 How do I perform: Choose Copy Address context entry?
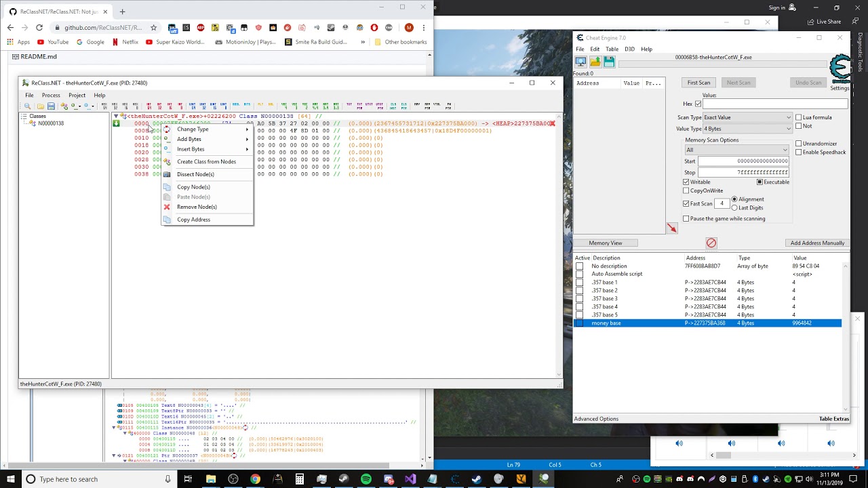click(207, 220)
